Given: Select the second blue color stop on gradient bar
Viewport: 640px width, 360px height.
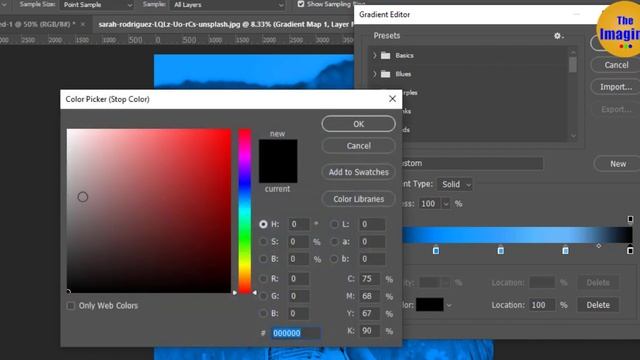Looking at the screenshot, I should (500, 250).
